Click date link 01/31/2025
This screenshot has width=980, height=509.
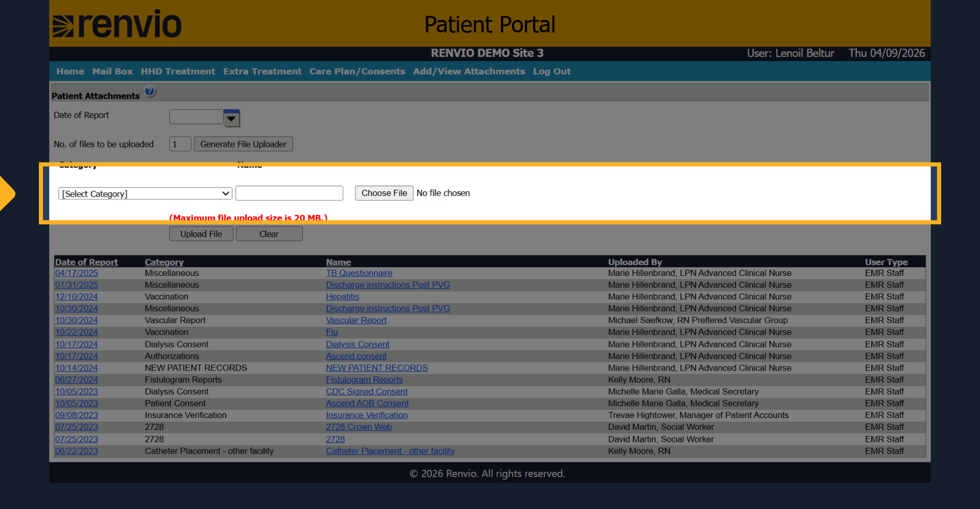coord(76,285)
